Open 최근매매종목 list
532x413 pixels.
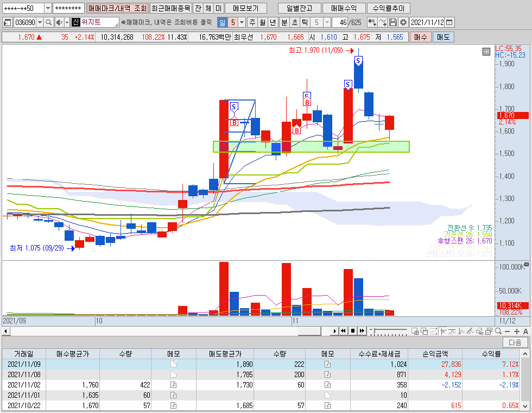[x=171, y=8]
